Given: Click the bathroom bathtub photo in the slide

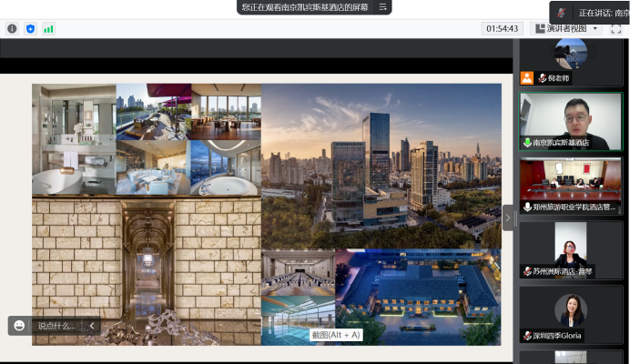Looking at the screenshot, I should point(74,139).
